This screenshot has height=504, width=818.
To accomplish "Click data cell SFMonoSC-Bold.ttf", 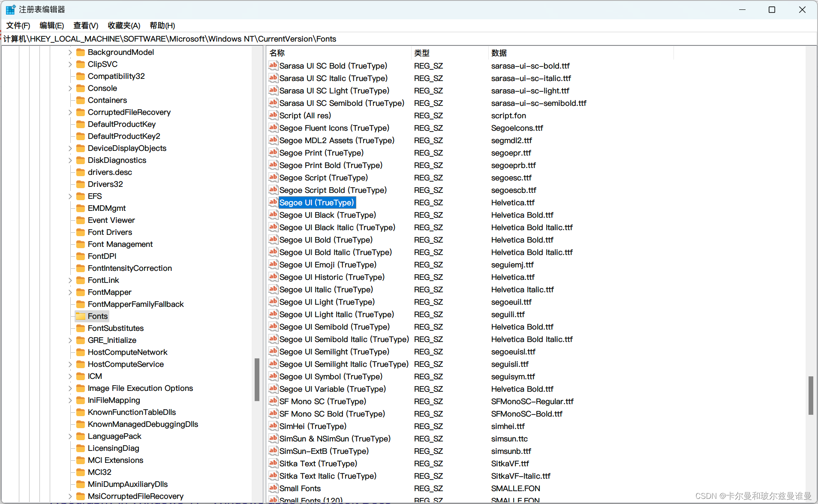I will (x=527, y=414).
